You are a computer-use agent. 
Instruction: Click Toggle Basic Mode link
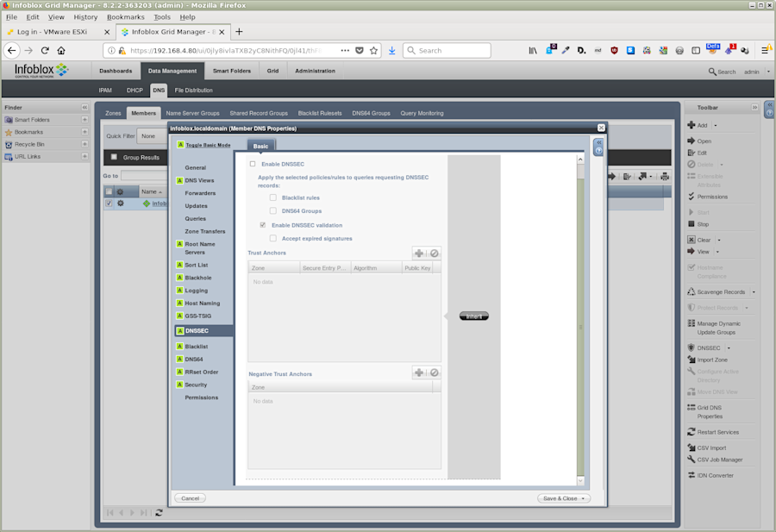pos(208,145)
